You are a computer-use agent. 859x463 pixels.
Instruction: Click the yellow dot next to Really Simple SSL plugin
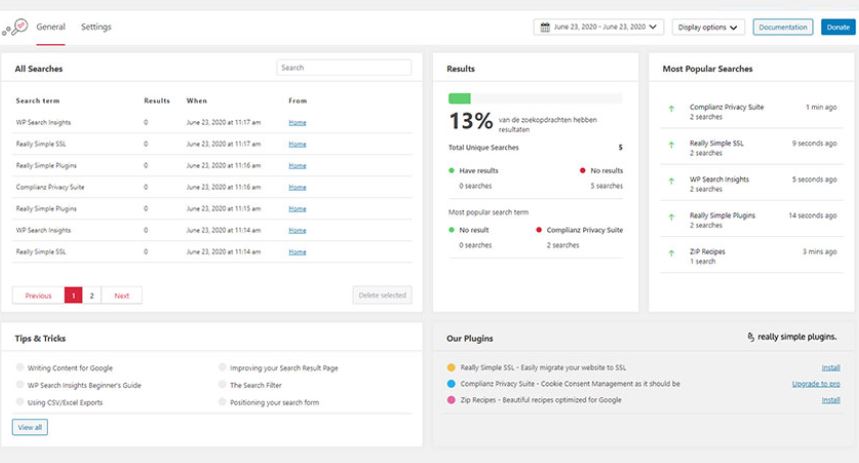pyautogui.click(x=451, y=368)
